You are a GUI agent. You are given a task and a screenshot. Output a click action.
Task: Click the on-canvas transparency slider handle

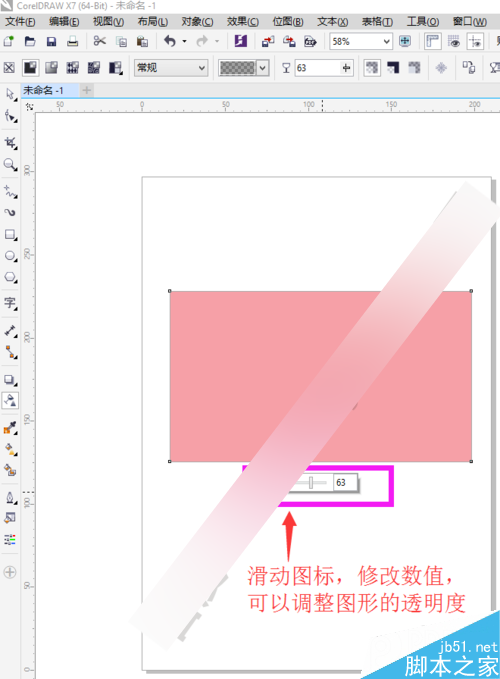click(x=311, y=482)
